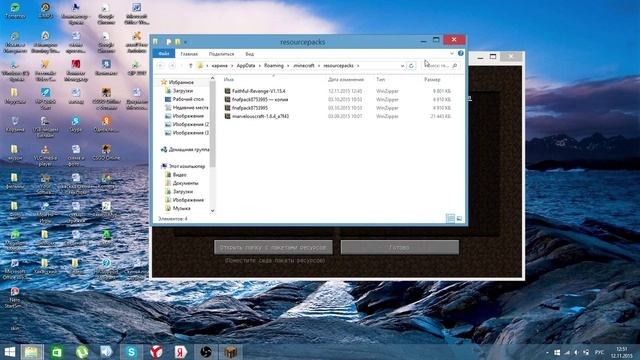Open recent locations dropdown arrow
640x360 pixels.
coord(182,66)
